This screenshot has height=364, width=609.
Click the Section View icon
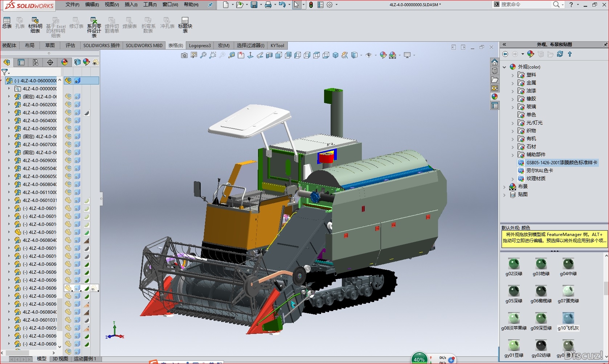(269, 55)
